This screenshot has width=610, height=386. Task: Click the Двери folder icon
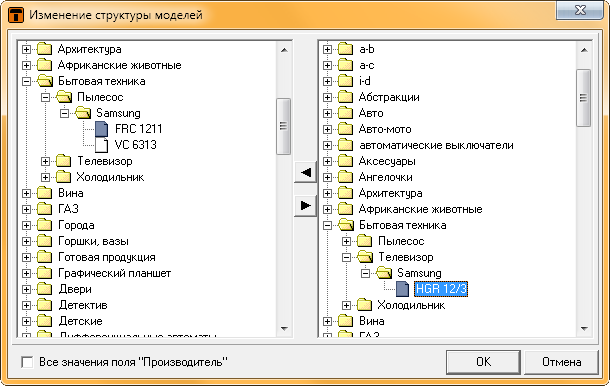click(44, 289)
